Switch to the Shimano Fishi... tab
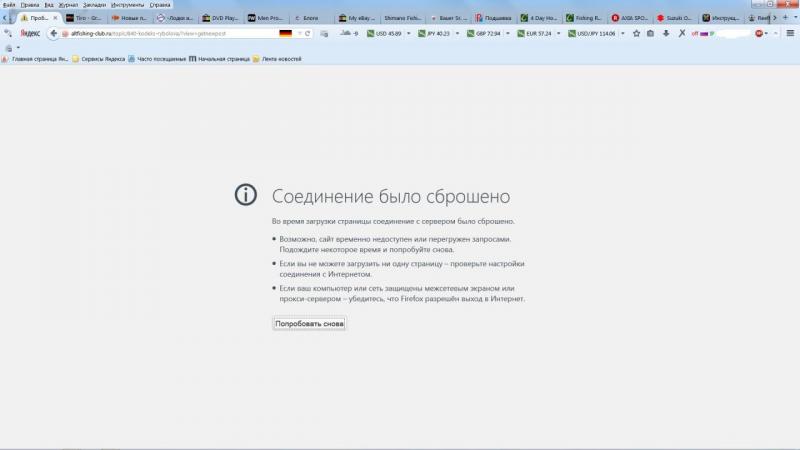 click(x=402, y=18)
